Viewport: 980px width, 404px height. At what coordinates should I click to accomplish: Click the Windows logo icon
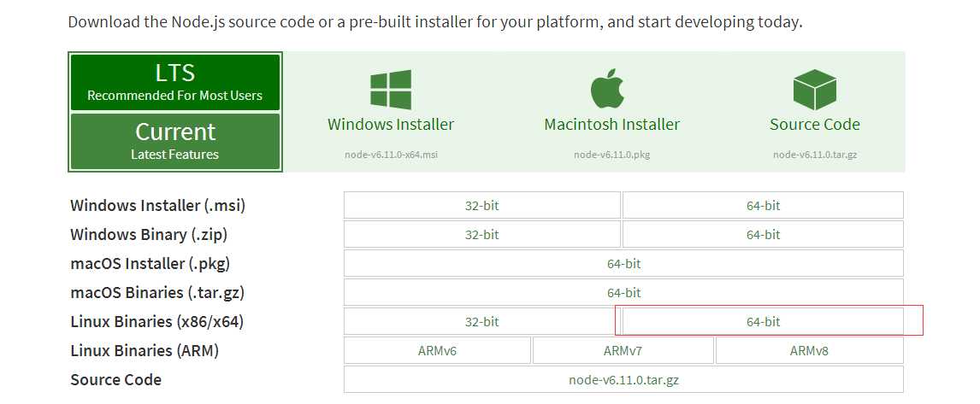pos(391,90)
